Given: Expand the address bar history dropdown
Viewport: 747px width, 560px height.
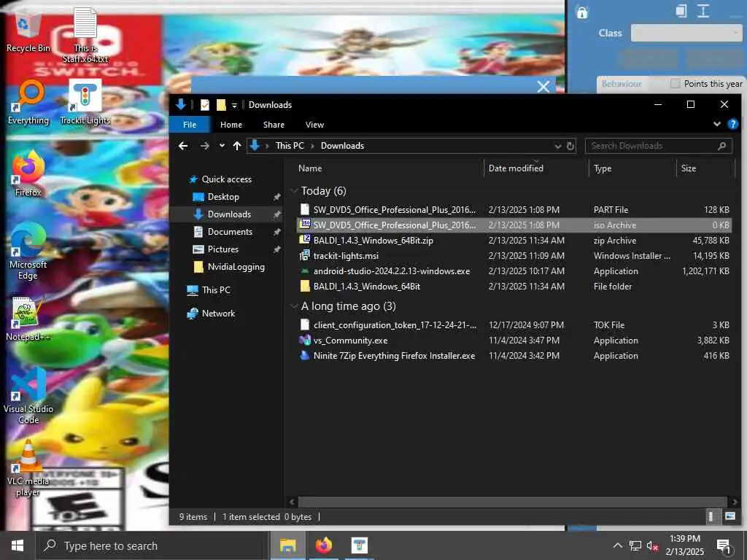Looking at the screenshot, I should pyautogui.click(x=558, y=146).
